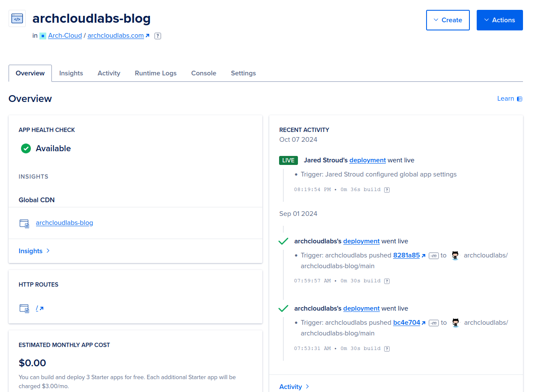Click the -m commit message icon for bc4e704
The image size is (550, 392).
434,323
